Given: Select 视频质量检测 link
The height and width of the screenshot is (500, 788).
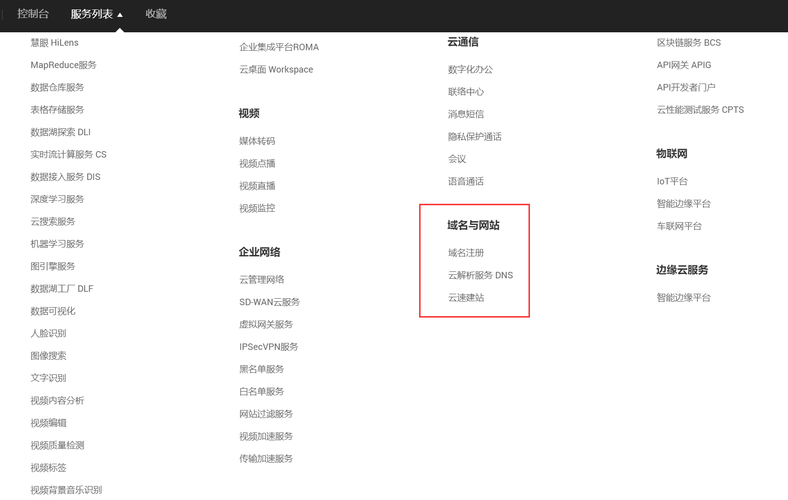Looking at the screenshot, I should [57, 445].
